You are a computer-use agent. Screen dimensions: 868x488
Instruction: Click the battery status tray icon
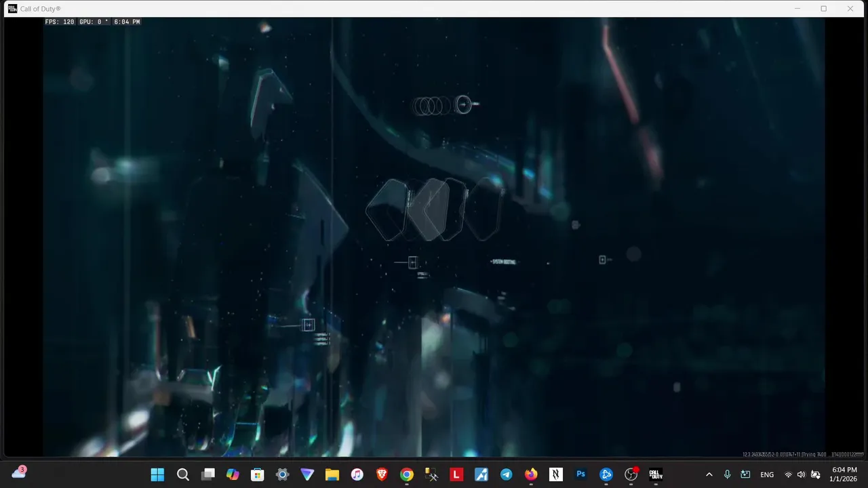(x=815, y=474)
